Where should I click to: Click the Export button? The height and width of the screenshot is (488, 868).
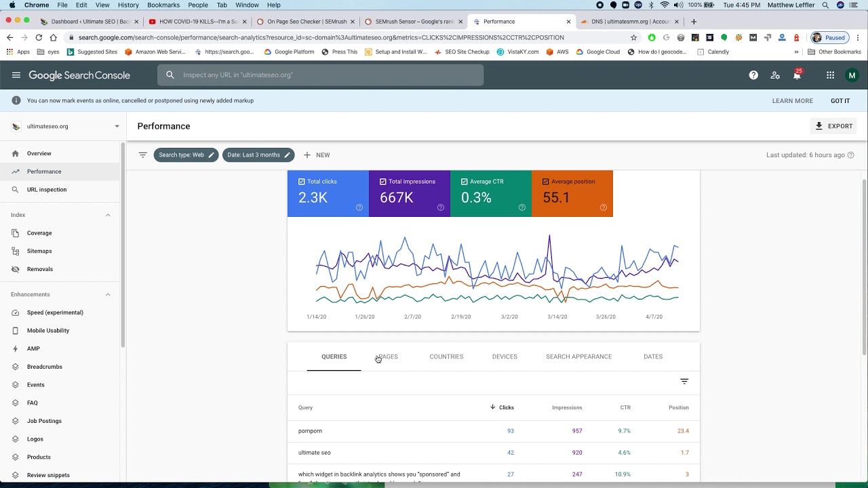click(x=834, y=126)
